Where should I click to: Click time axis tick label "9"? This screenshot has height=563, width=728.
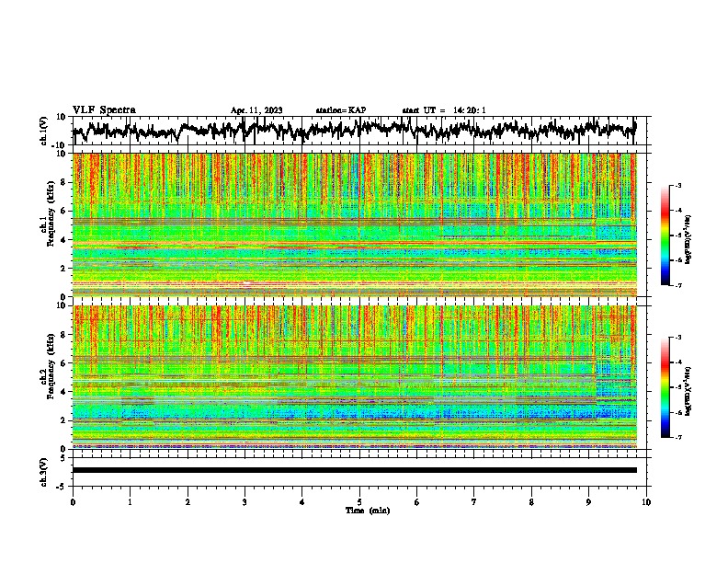point(588,502)
